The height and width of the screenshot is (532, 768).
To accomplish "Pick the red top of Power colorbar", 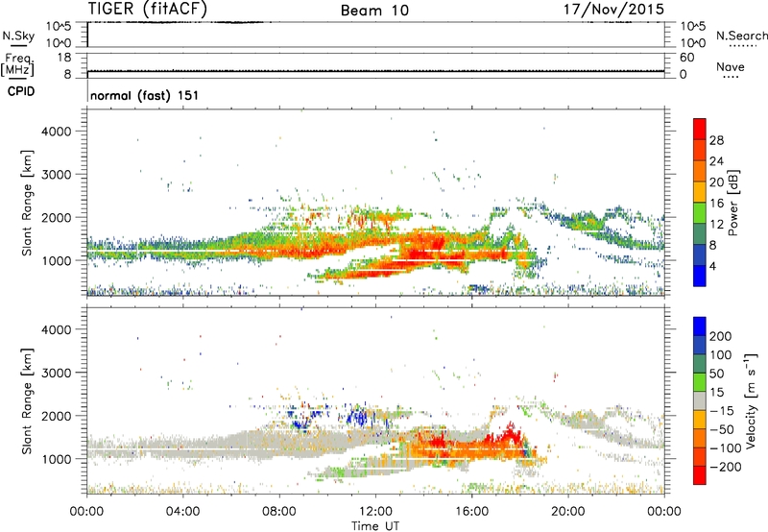I will click(700, 129).
